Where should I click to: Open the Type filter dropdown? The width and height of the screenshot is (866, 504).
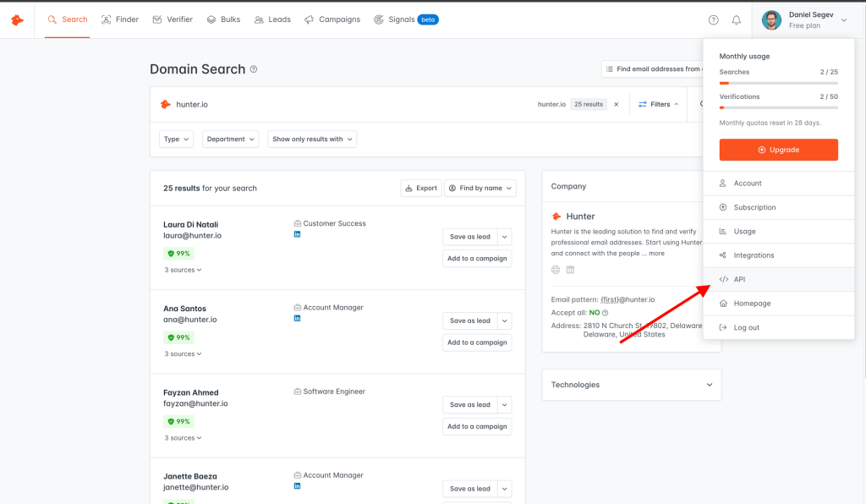[175, 139]
